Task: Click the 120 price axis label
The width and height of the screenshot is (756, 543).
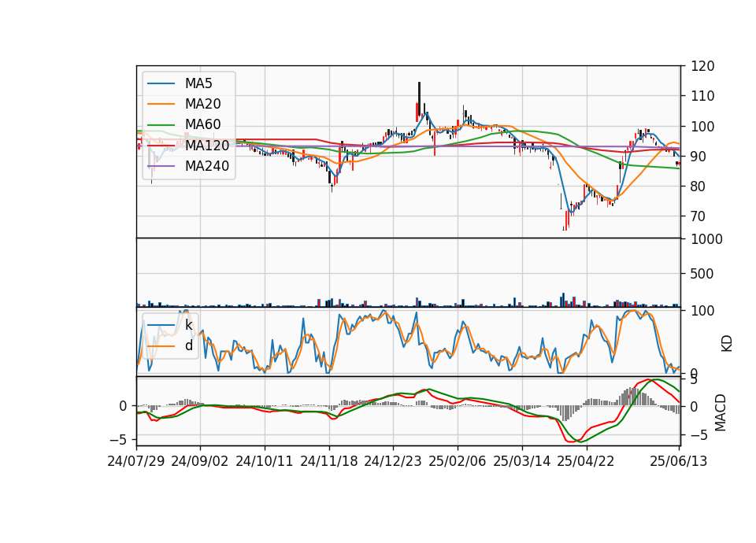Action: click(x=702, y=66)
